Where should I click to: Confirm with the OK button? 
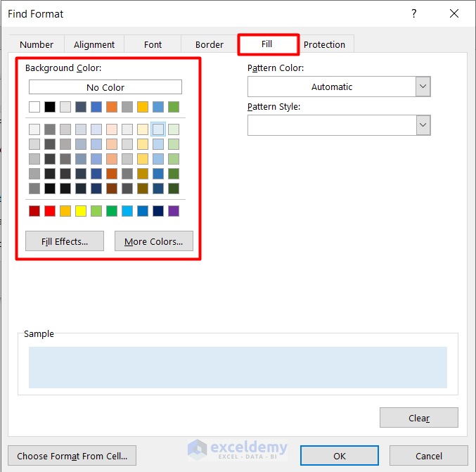click(x=340, y=456)
